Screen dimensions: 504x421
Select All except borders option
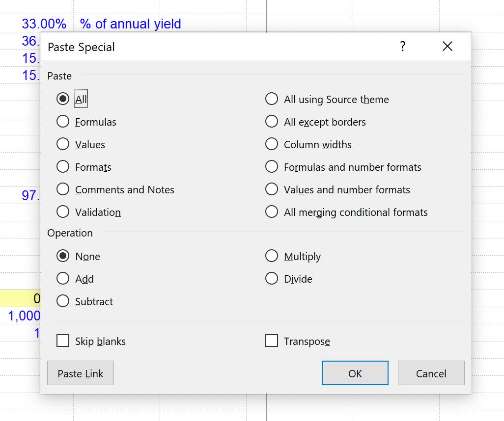pos(272,122)
